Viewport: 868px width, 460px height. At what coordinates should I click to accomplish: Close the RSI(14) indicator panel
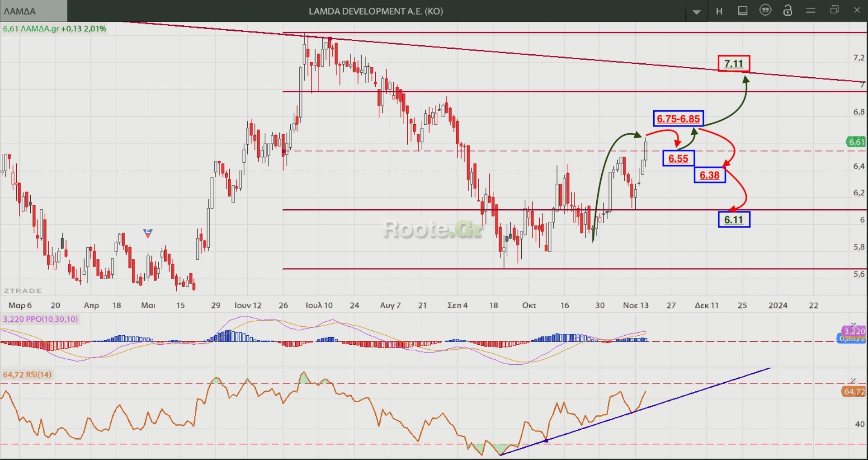[854, 380]
